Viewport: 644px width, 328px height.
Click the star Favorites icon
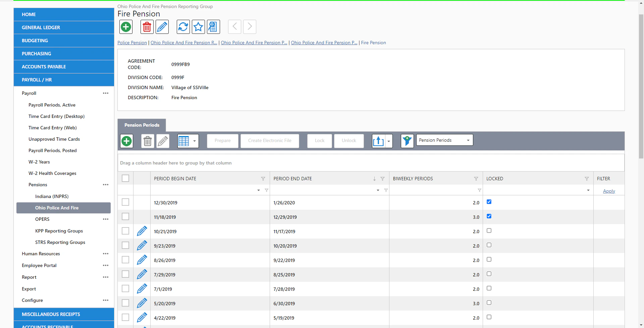pyautogui.click(x=198, y=27)
